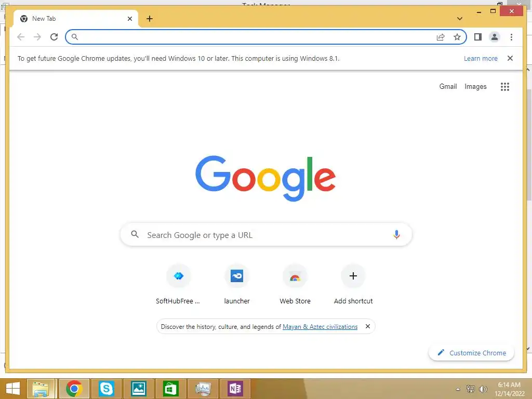Click Customize Chrome button
The height and width of the screenshot is (399, 532).
[471, 353]
